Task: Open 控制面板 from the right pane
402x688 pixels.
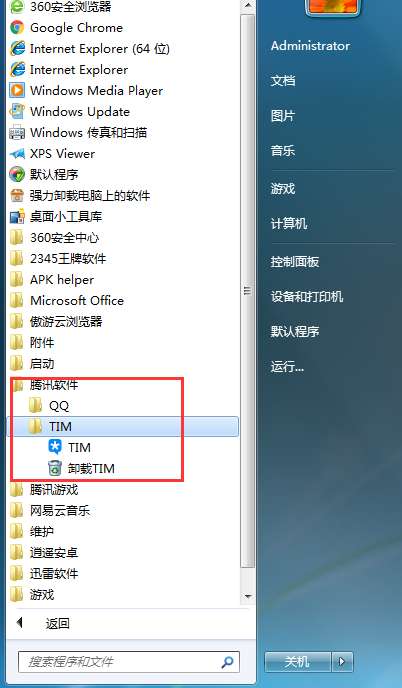Action: (294, 262)
